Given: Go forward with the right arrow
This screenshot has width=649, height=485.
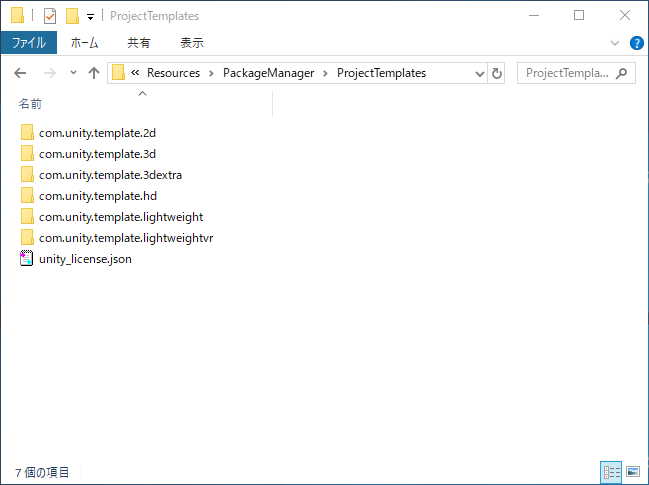Looking at the screenshot, I should tap(50, 73).
